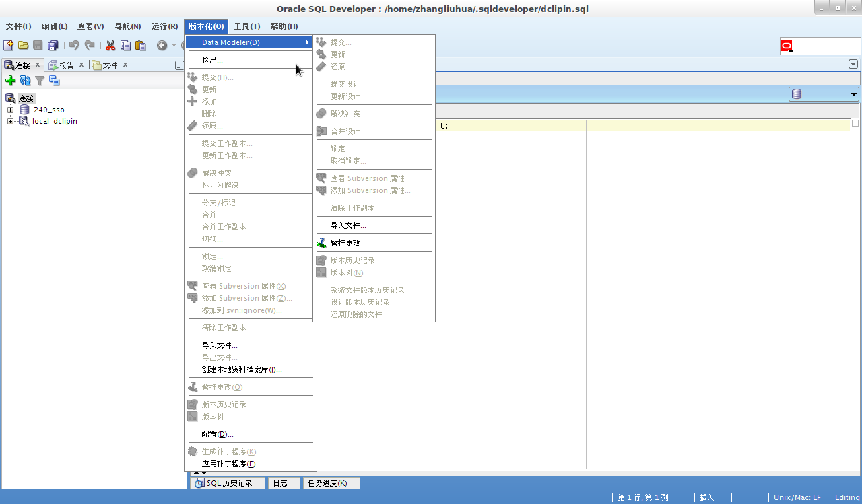Screen dimensions: 862x504
Task: Expand the Data Modeler(D) submenu
Action: (249, 42)
